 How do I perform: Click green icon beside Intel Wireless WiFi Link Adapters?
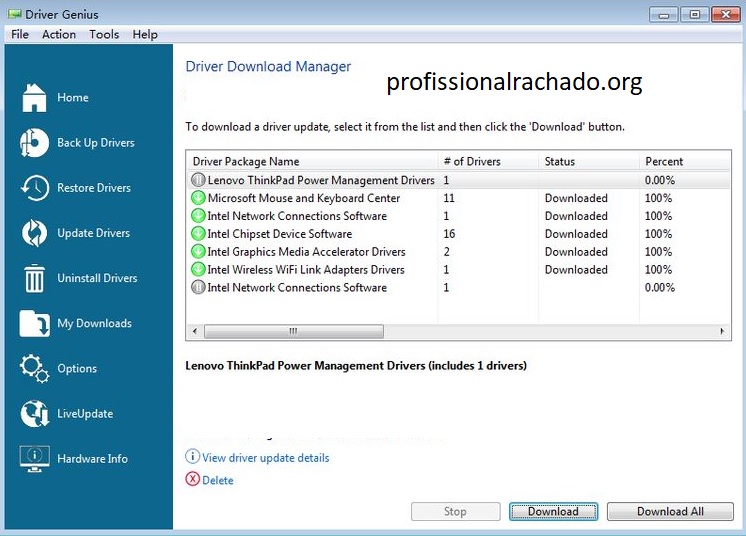click(x=198, y=269)
